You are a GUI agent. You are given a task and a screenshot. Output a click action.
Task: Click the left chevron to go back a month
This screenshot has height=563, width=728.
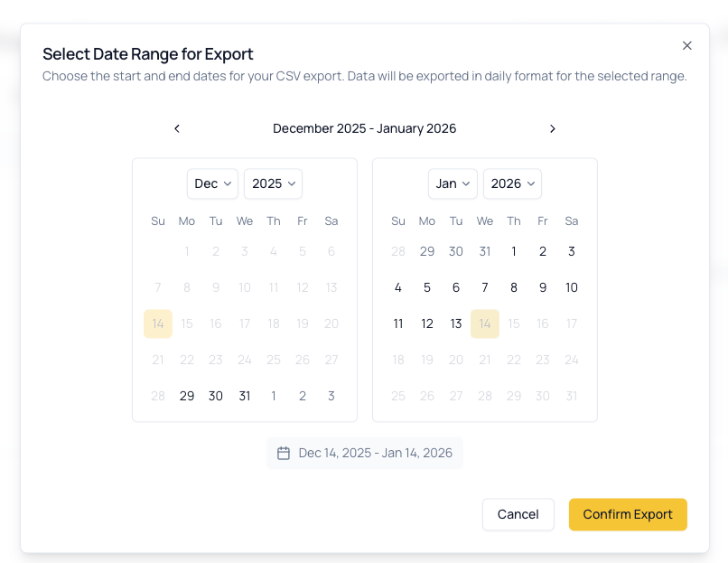177,128
